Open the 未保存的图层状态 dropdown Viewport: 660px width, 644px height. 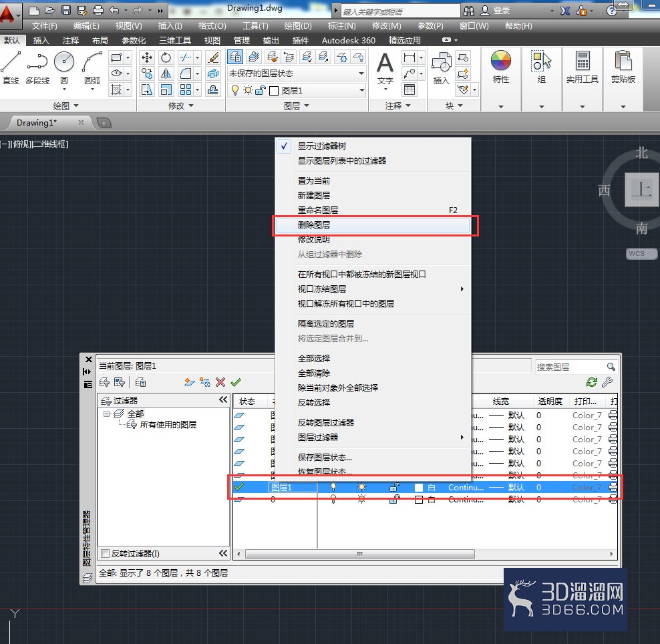[297, 73]
